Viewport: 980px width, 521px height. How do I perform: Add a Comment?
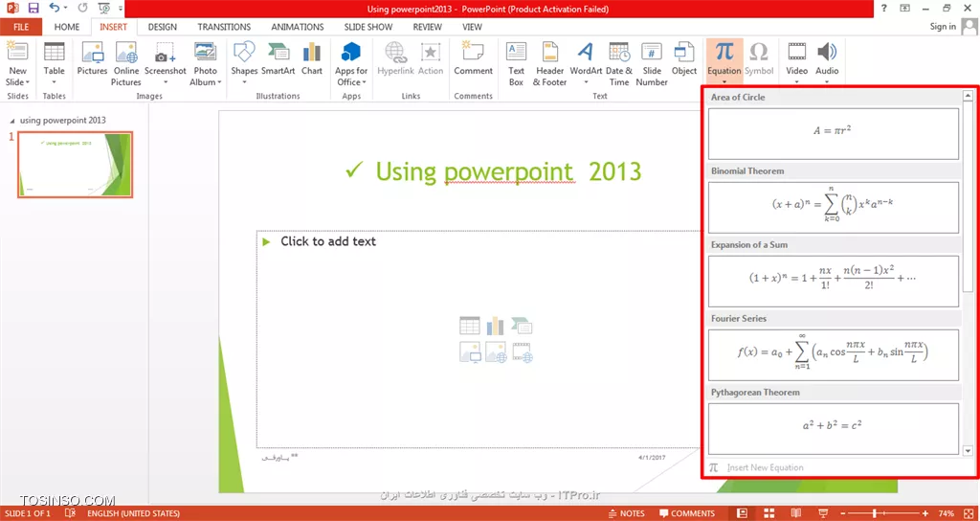[473, 58]
